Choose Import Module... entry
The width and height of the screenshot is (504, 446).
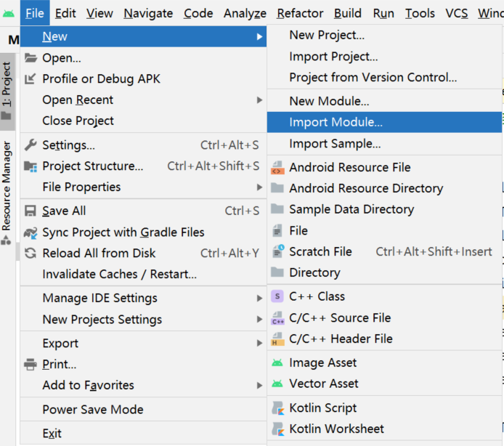coord(384,122)
